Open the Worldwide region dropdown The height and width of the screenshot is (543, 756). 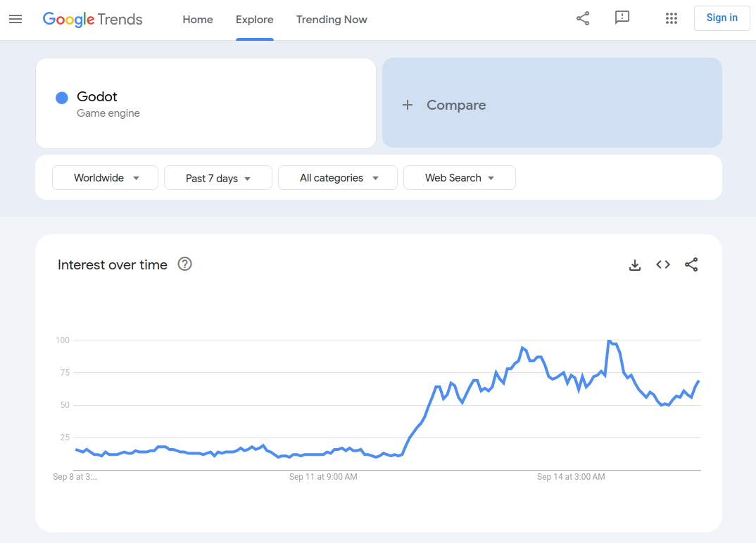point(105,178)
